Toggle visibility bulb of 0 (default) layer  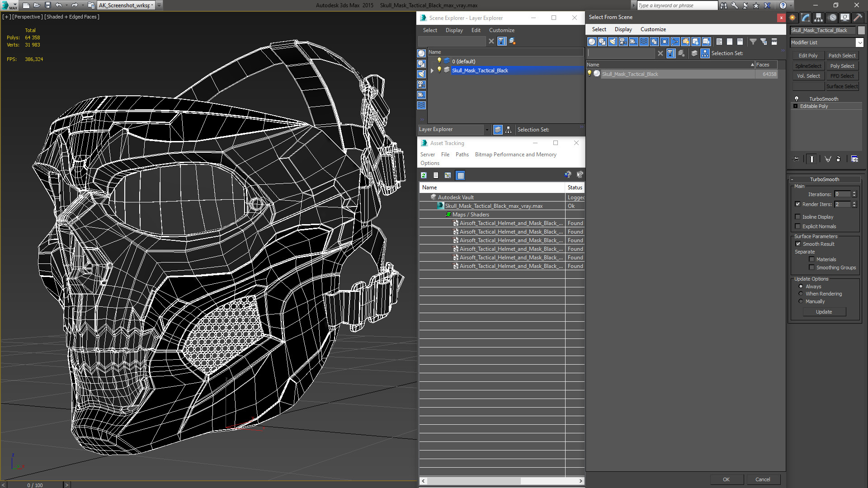click(x=439, y=61)
